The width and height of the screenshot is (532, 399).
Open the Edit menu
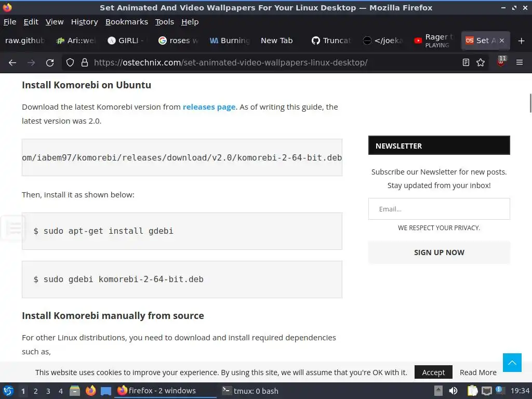[x=31, y=22]
